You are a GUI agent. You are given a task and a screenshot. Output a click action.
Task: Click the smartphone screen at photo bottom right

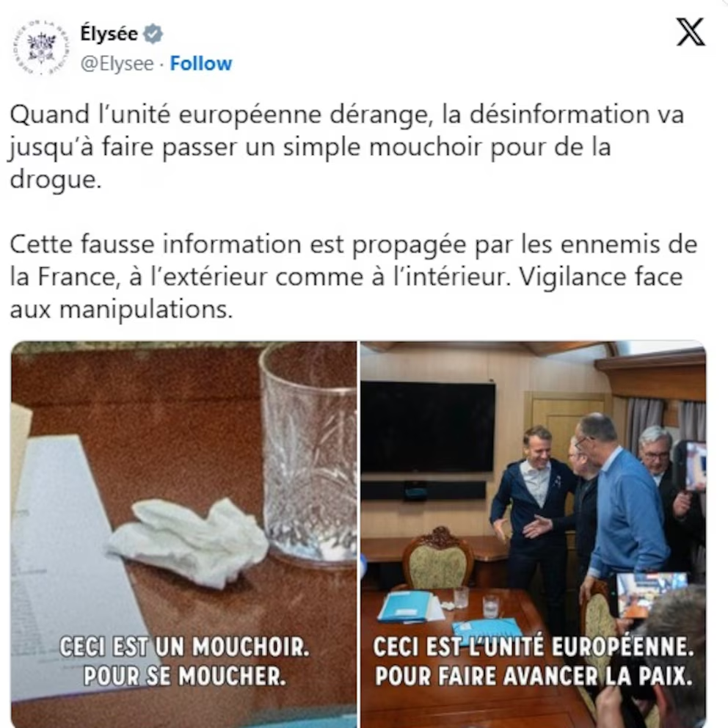[x=651, y=593]
